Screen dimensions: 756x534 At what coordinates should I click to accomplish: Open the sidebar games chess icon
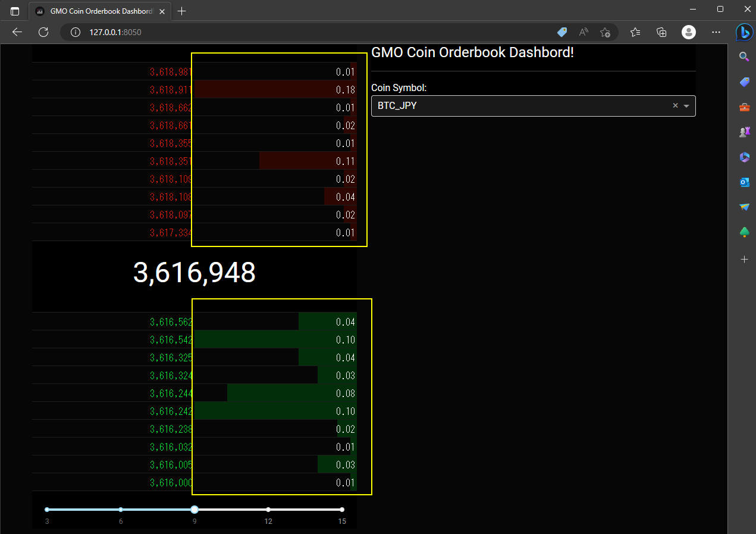click(744, 132)
